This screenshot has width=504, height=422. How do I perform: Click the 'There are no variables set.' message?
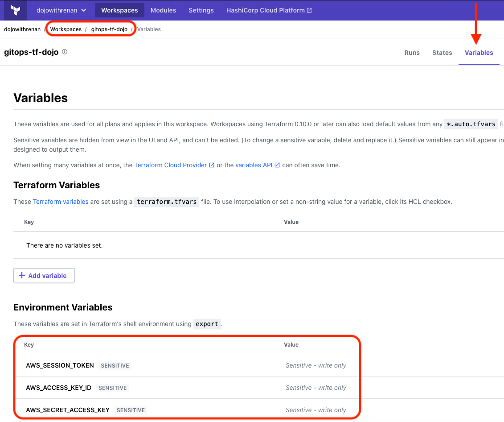click(64, 245)
